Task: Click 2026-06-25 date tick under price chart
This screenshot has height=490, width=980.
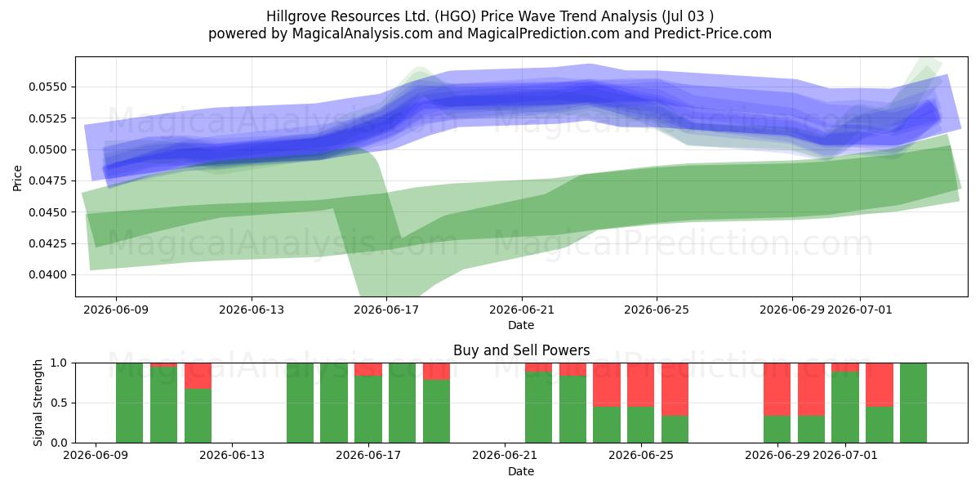Action: [657, 310]
